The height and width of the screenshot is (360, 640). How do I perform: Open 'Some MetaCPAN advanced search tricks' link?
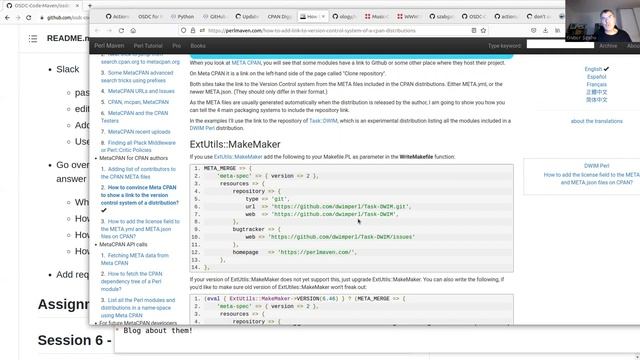(x=137, y=76)
